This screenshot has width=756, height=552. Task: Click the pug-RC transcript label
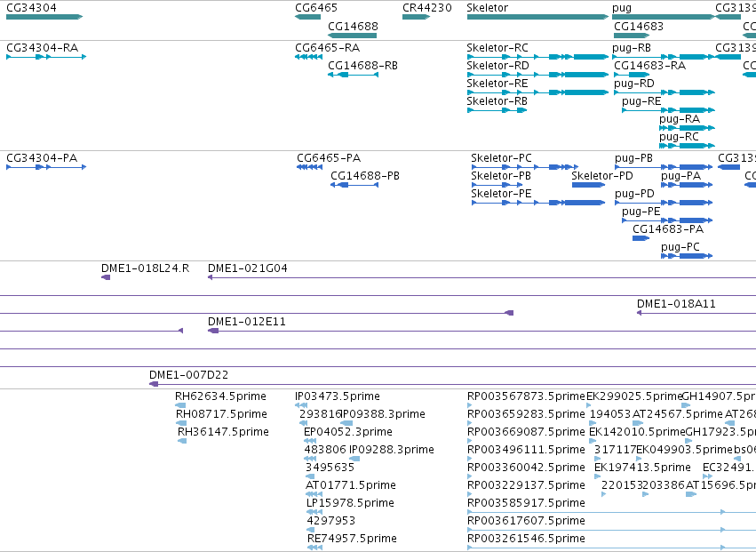679,138
